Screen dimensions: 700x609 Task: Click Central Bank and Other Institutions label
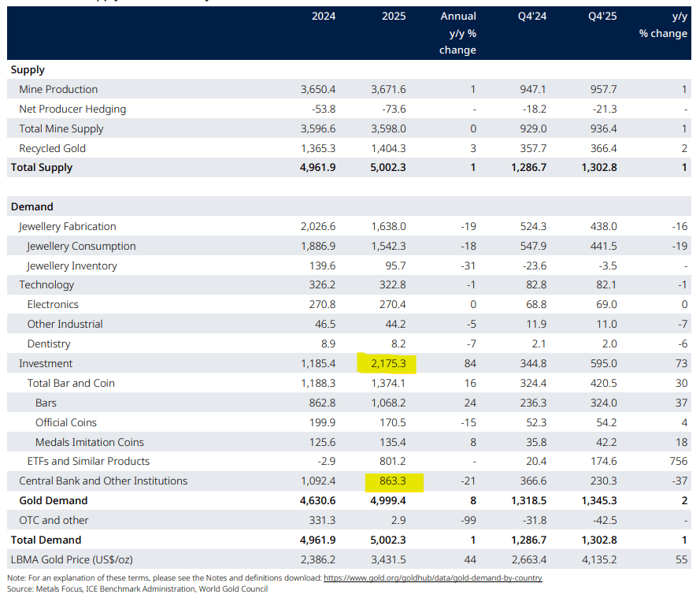pyautogui.click(x=103, y=481)
